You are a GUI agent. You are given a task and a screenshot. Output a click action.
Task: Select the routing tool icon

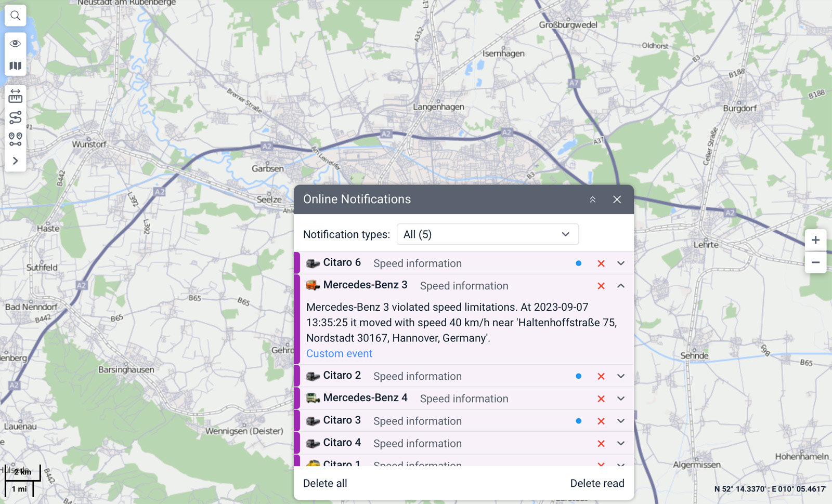point(16,117)
